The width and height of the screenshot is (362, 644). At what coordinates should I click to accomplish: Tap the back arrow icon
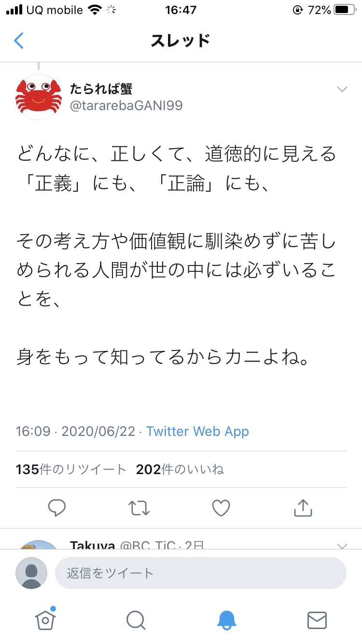(x=19, y=41)
